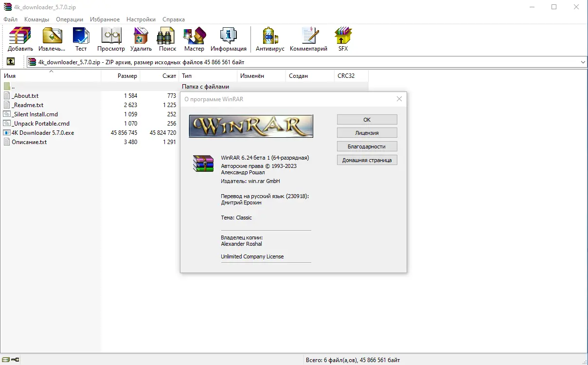
Task: Click the _Silent Install.cmd file icon
Action: click(x=7, y=114)
